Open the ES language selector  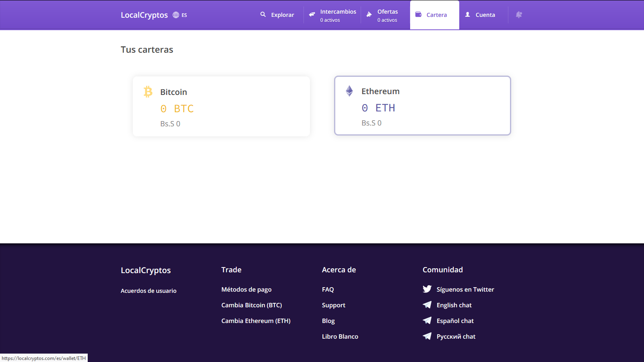(x=184, y=15)
